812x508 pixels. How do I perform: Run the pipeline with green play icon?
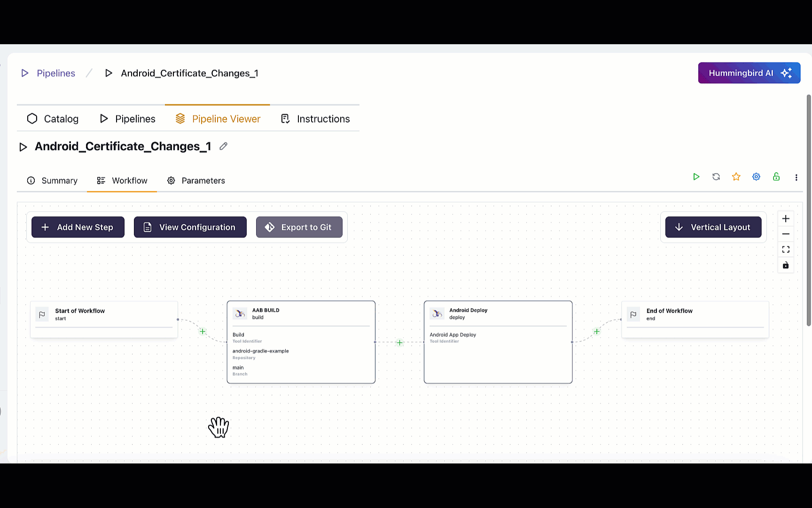[x=696, y=177]
